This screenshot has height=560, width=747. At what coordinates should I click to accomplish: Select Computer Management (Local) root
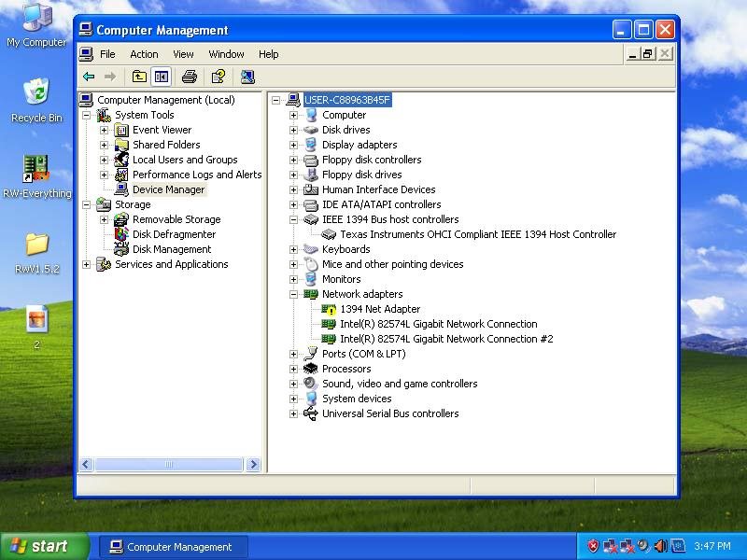click(x=166, y=100)
